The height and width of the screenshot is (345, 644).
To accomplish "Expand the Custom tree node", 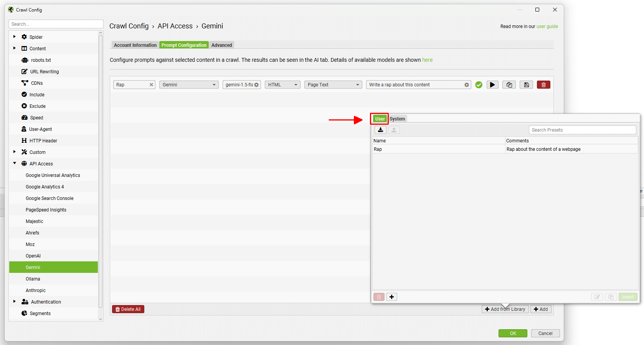I will (x=15, y=152).
